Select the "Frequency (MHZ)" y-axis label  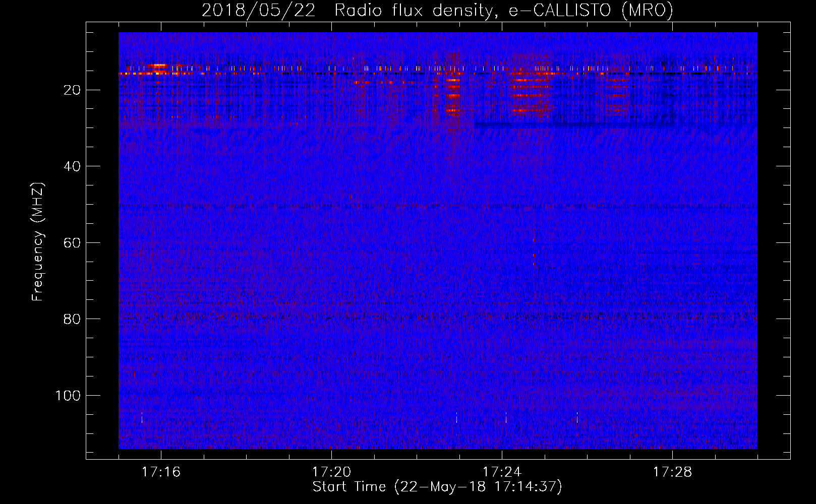(38, 242)
